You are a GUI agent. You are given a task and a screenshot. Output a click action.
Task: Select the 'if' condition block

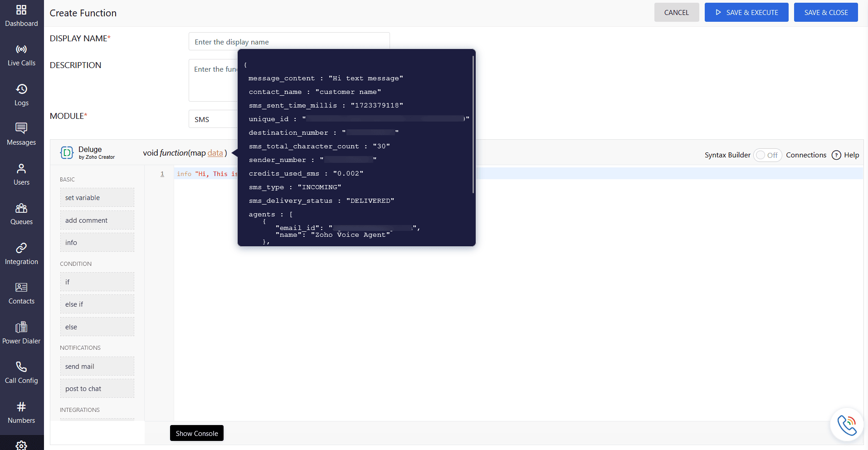[97, 282]
